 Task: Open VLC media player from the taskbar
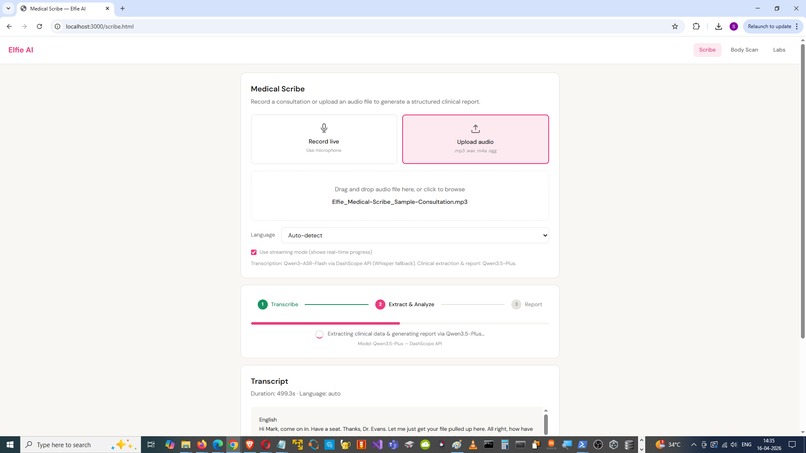[x=473, y=444]
